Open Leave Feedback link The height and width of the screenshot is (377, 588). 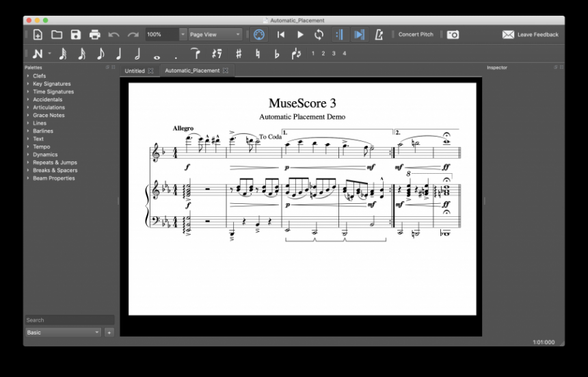(538, 34)
